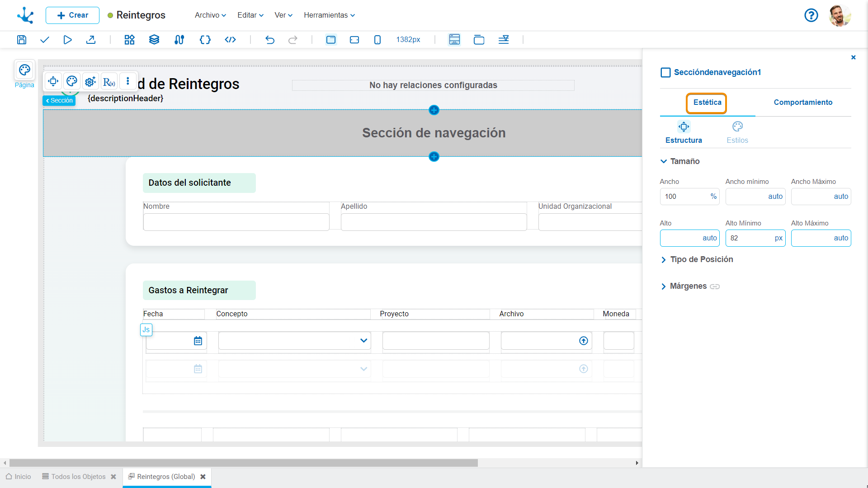Image resolution: width=868 pixels, height=488 pixels.
Task: Open the curly braces code icon
Action: click(x=205, y=40)
